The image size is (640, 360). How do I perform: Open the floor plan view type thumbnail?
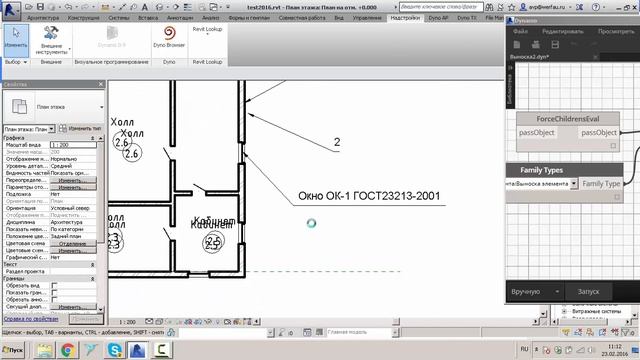(19, 107)
